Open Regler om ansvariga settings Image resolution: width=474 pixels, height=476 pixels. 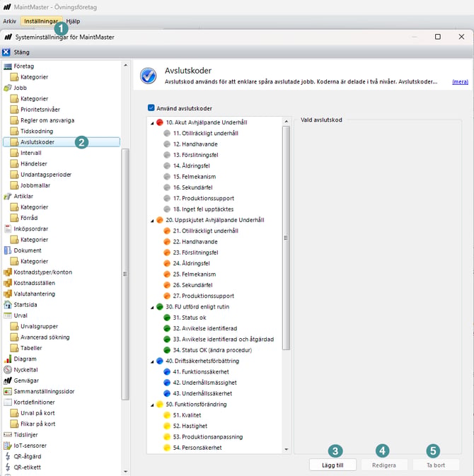(x=47, y=120)
